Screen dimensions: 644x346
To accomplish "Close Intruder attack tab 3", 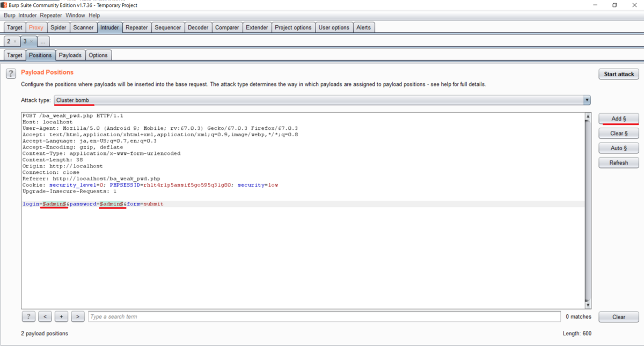I will [x=31, y=41].
